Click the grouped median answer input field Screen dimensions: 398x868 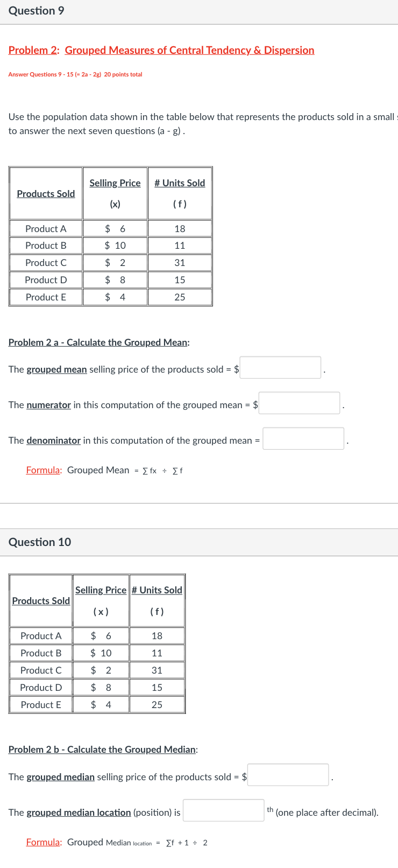288,775
